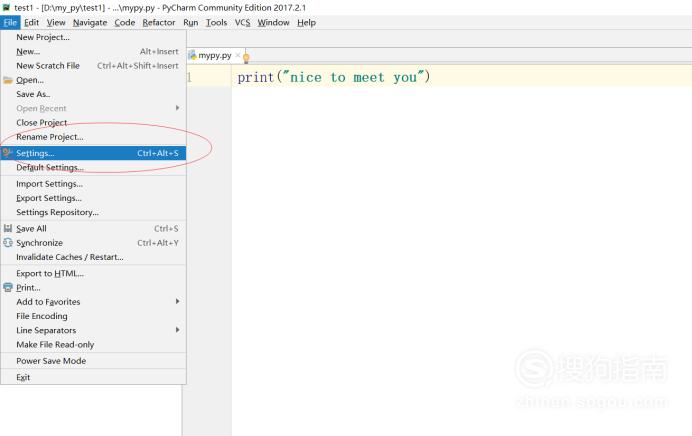This screenshot has height=436, width=692.
Task: Open Default Settings... entry
Action: tap(93, 167)
